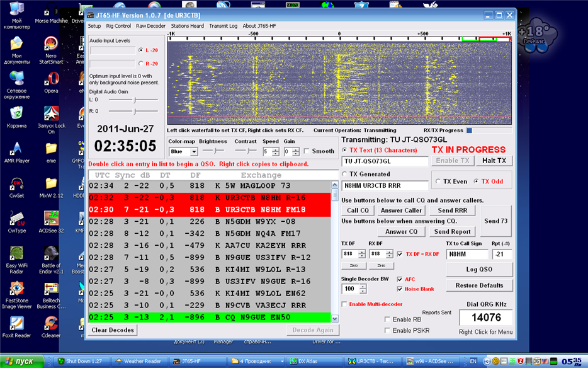Launch CwType desktop shortcut

pyautogui.click(x=16, y=222)
